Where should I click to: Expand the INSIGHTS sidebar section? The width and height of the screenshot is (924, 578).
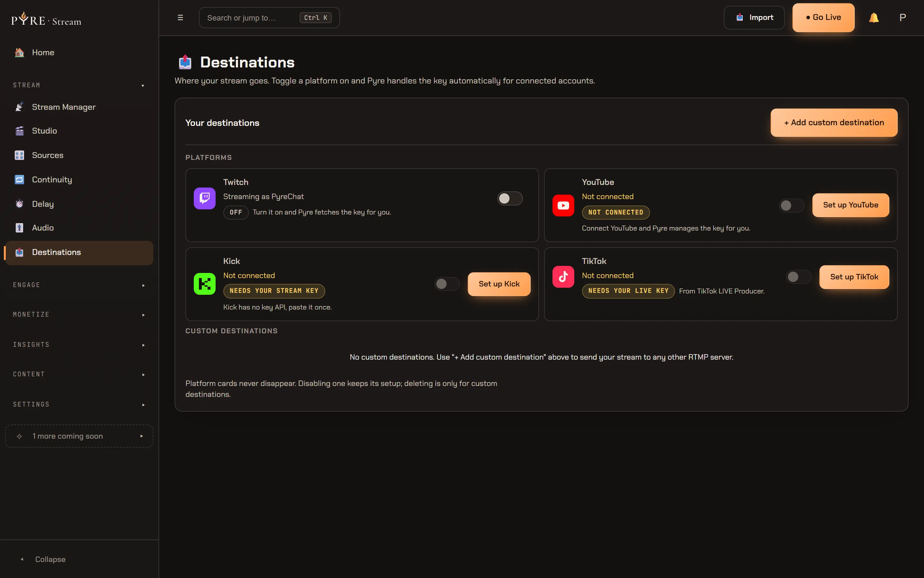pyautogui.click(x=79, y=345)
